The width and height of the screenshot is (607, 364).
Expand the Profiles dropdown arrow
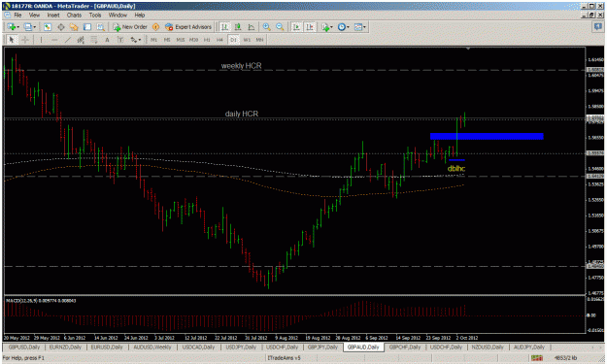[x=34, y=27]
